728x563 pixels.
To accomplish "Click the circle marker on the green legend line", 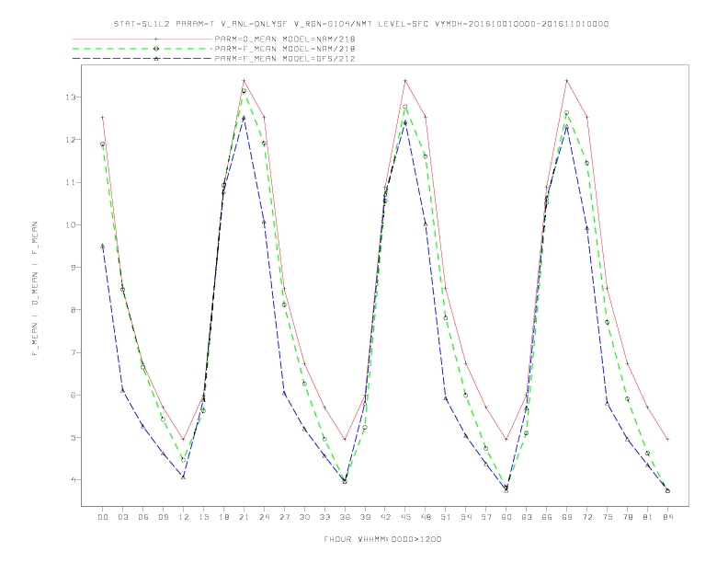I will point(156,49).
